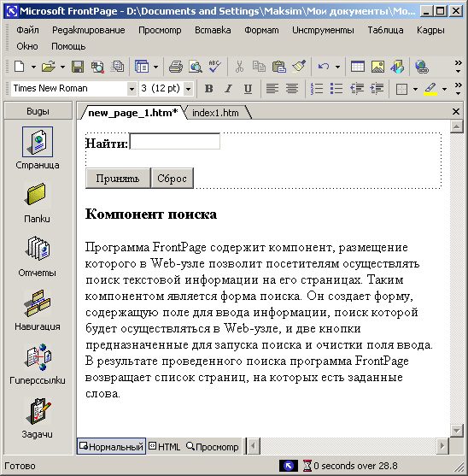Undo the last action arrow icon
The image size is (468, 476).
pyautogui.click(x=324, y=67)
